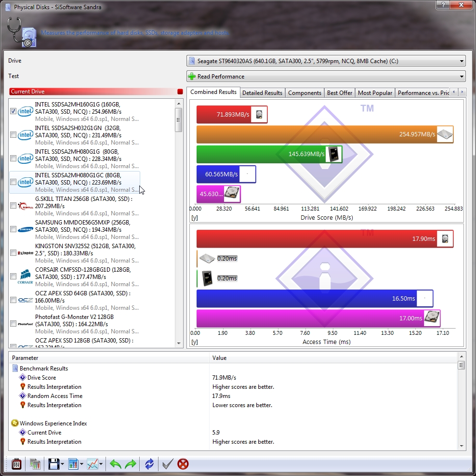Open the Test type dropdown
476x476 pixels.
click(x=326, y=77)
